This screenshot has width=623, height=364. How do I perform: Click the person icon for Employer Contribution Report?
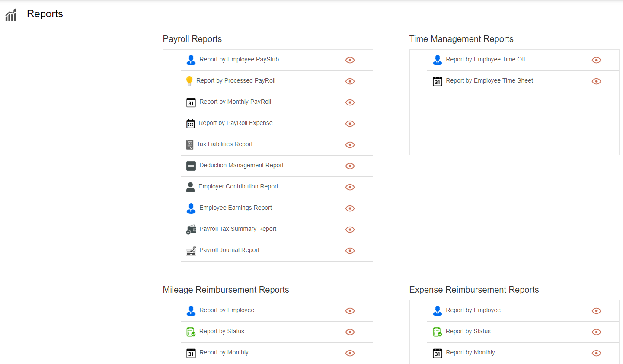click(x=190, y=187)
